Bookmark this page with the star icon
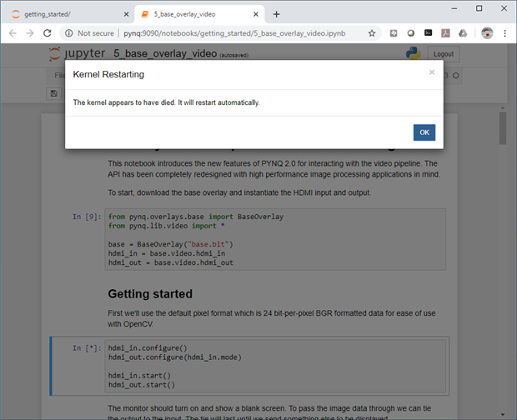The width and height of the screenshot is (517, 420). coord(372,33)
